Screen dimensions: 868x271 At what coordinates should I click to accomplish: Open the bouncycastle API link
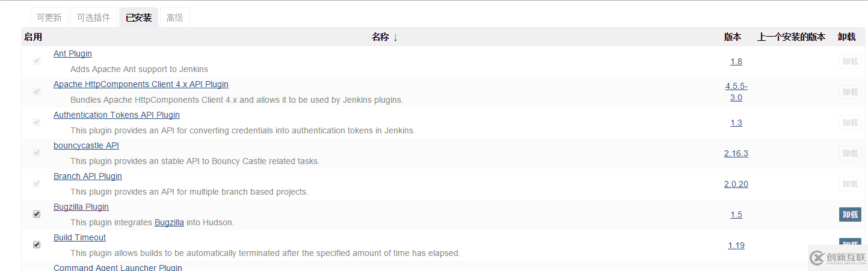[86, 145]
